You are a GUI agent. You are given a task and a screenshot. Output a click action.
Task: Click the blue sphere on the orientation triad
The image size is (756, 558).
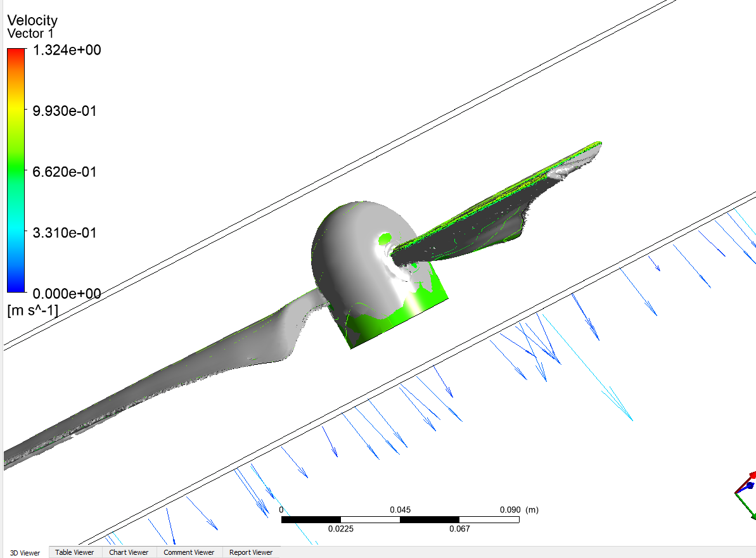point(750,486)
